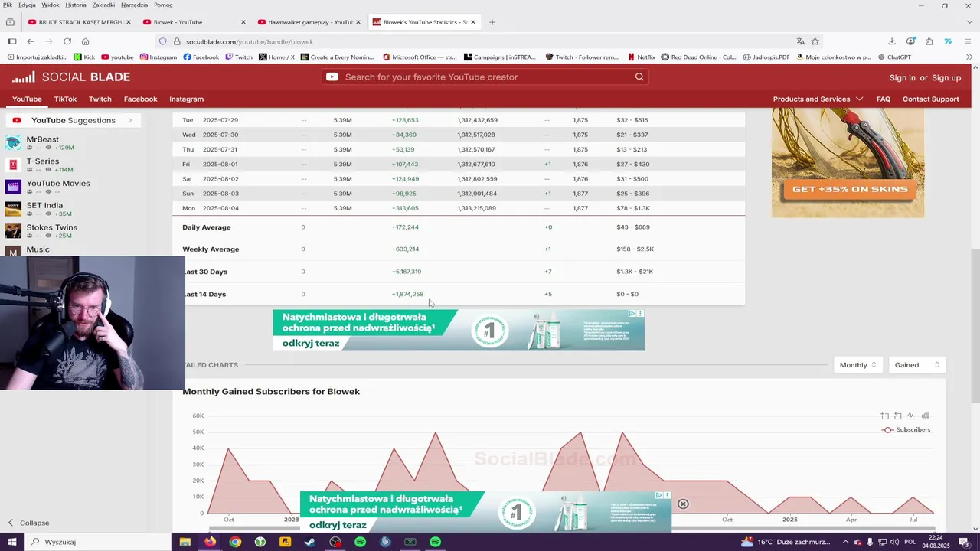This screenshot has width=980, height=551.
Task: Open Stokes Twins suggestion
Action: point(52,227)
